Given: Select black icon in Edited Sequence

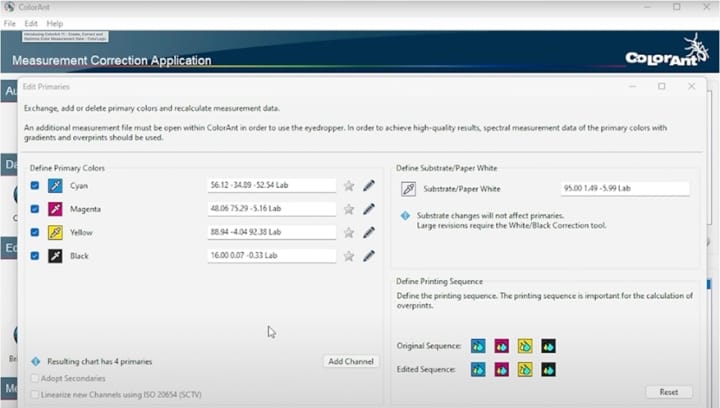Looking at the screenshot, I should click(548, 369).
